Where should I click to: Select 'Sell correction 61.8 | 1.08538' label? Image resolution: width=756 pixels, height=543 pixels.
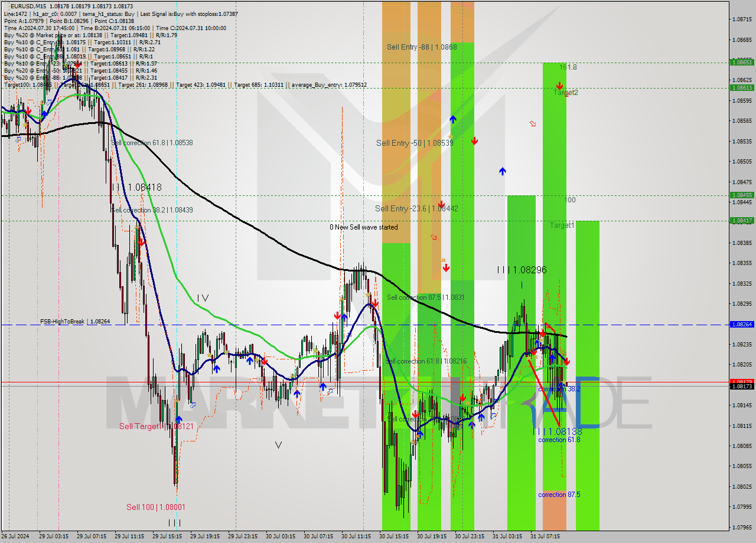152,143
